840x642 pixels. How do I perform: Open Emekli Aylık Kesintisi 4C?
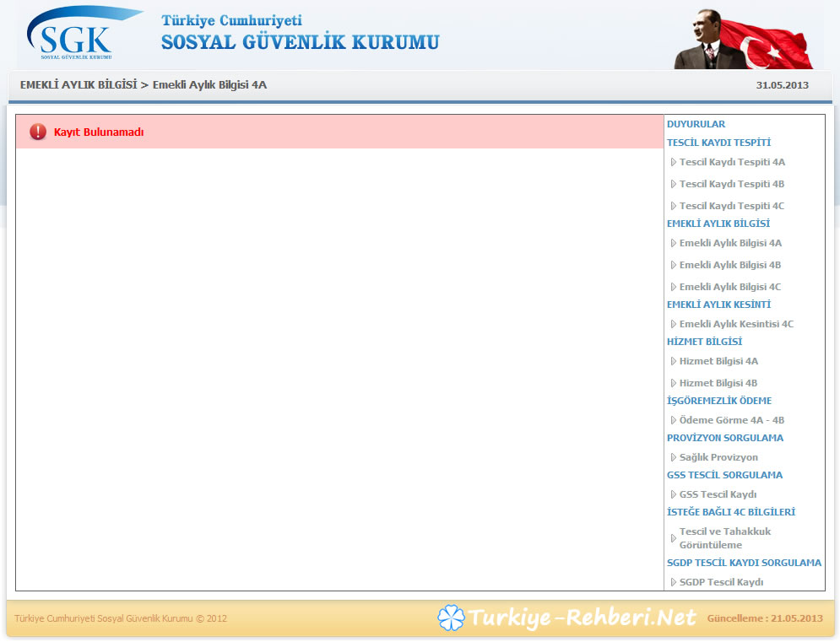736,323
